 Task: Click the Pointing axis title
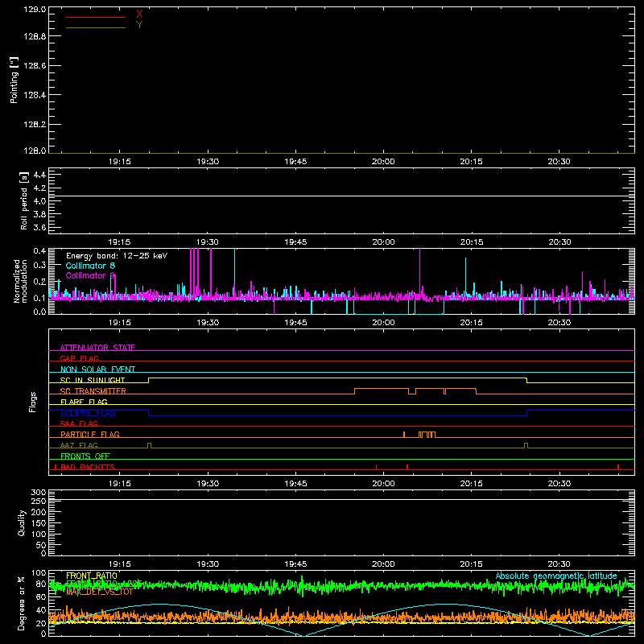click(14, 80)
